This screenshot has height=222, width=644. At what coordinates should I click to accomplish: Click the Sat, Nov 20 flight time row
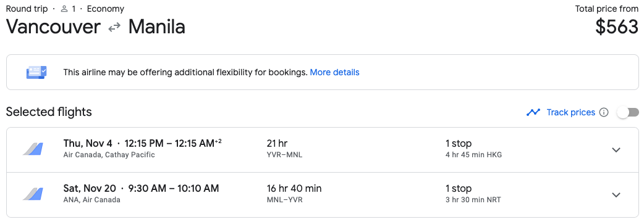141,189
